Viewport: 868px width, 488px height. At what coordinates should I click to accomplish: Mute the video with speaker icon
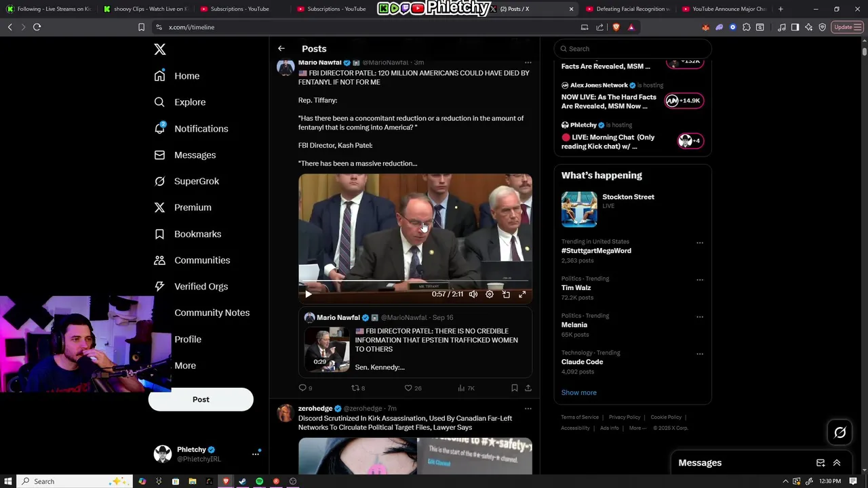pyautogui.click(x=473, y=294)
